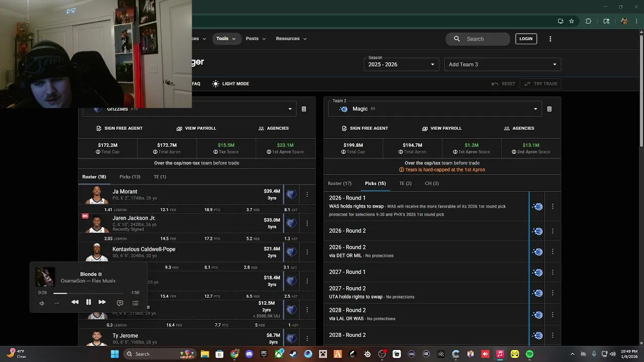This screenshot has width=644, height=362.
Task: Skip to next track in media popup
Action: point(102,302)
